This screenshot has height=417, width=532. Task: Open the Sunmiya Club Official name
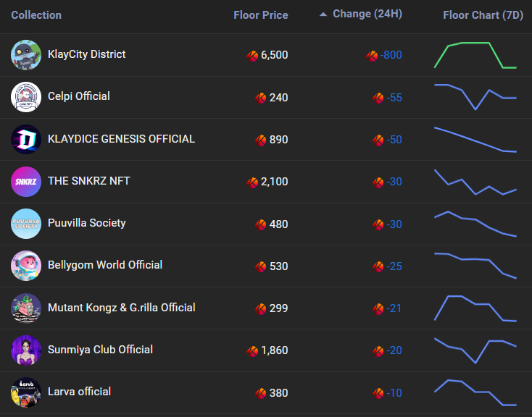[100, 350]
